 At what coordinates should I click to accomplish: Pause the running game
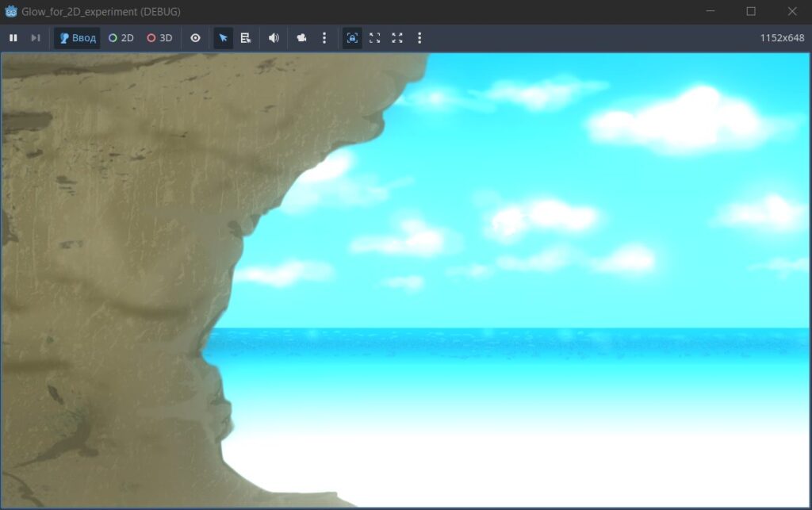click(13, 38)
